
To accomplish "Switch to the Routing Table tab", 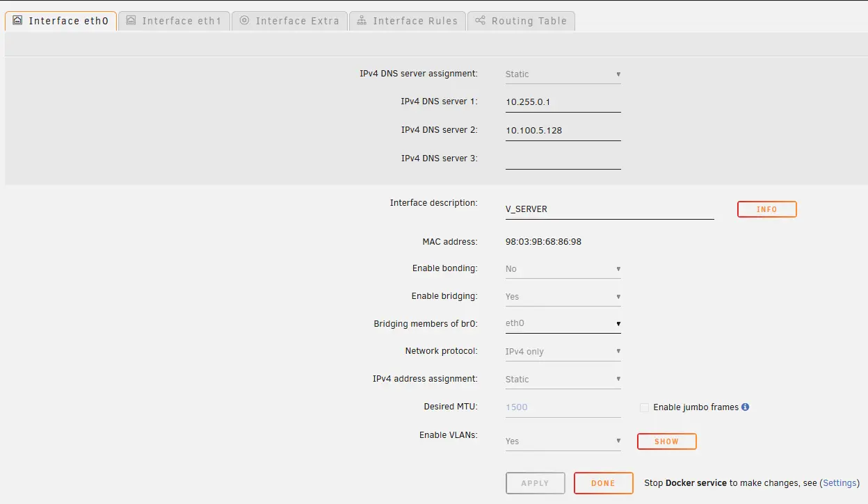I will [529, 21].
